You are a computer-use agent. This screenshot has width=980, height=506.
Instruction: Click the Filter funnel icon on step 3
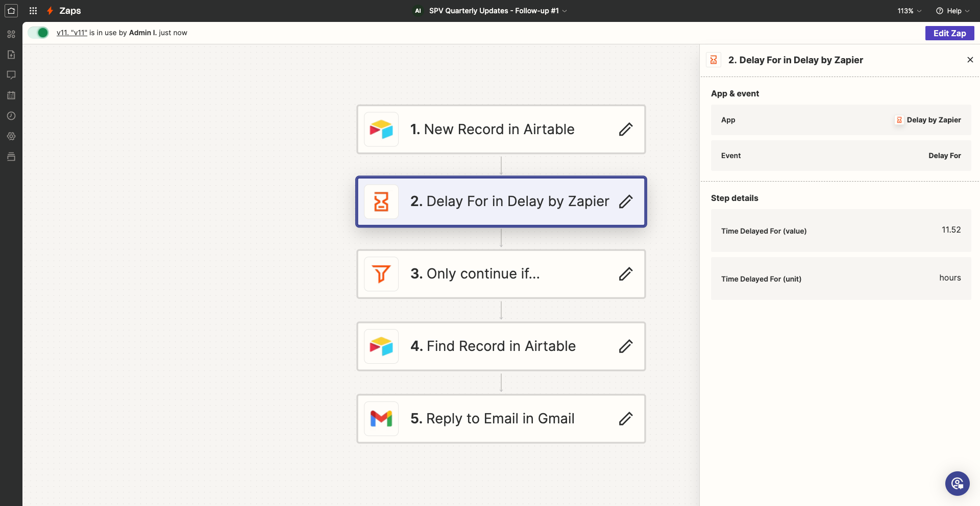tap(381, 274)
